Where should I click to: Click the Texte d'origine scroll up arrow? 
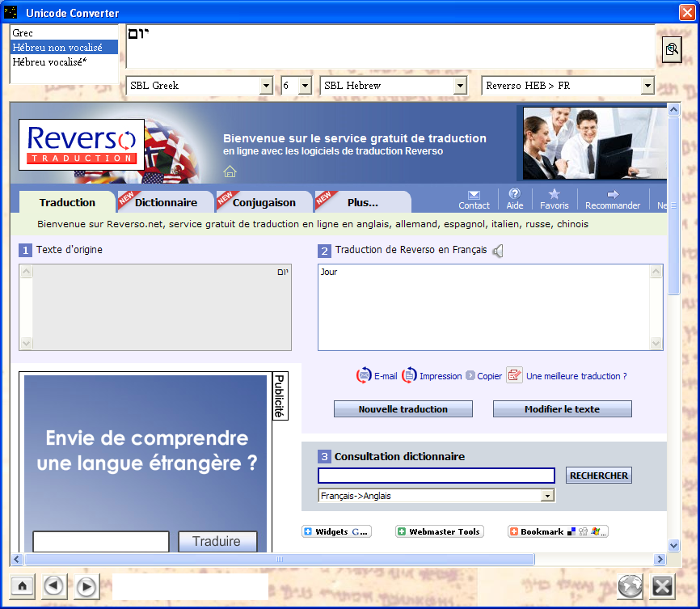pos(27,271)
